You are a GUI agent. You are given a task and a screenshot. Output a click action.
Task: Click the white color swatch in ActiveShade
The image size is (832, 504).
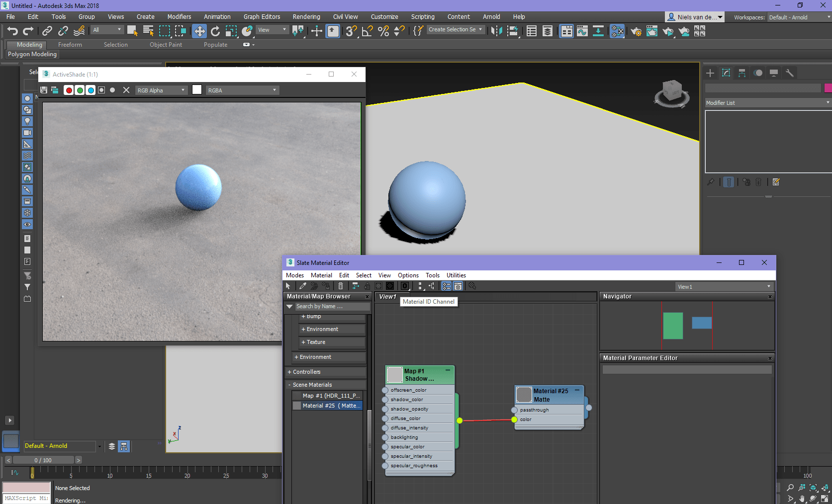click(x=197, y=89)
